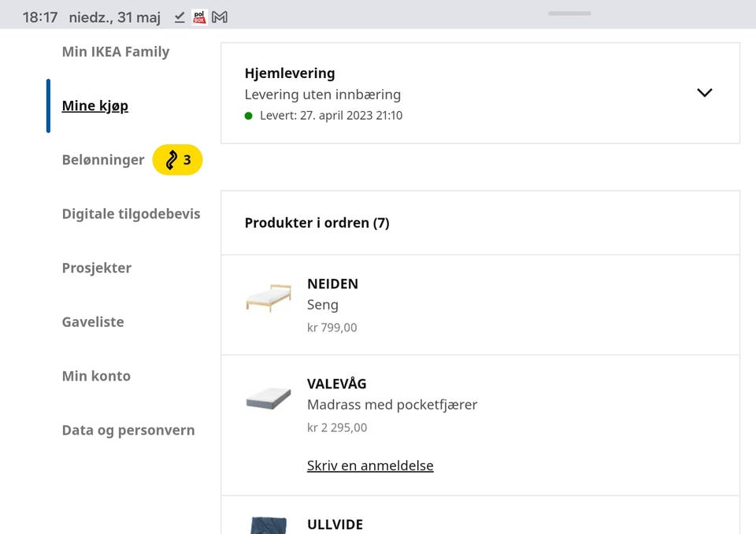Viewport: 756px width, 534px height.
Task: Click Levering uten innbæring text
Action: (323, 95)
